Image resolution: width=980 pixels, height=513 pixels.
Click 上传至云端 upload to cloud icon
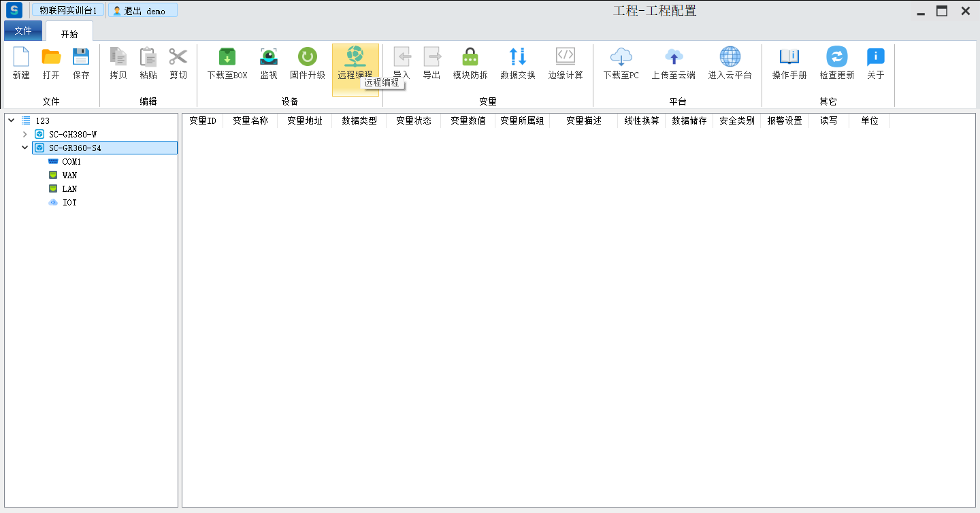(x=673, y=57)
